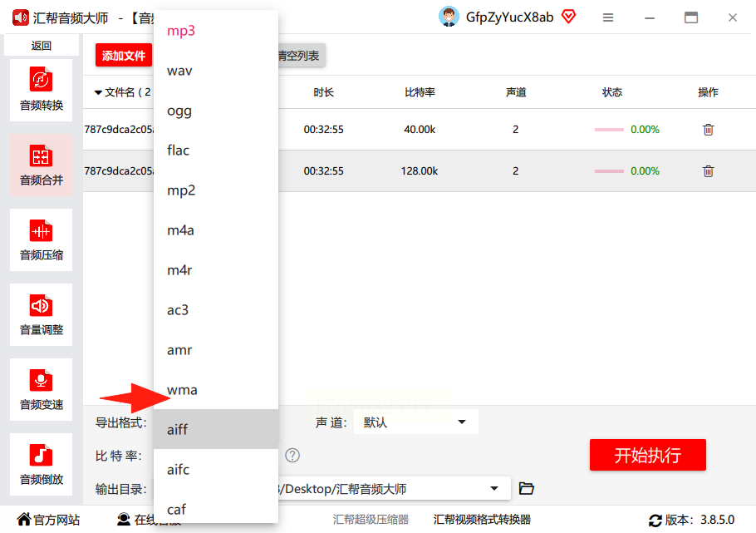
Task: Open the 音频倒放 reverse audio tool
Action: tap(41, 465)
